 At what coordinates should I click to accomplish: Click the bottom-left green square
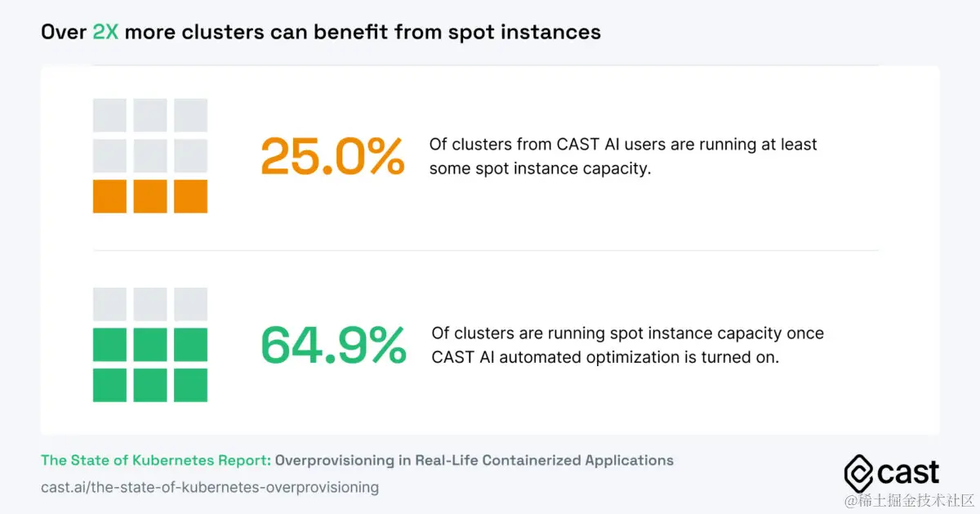click(x=109, y=385)
